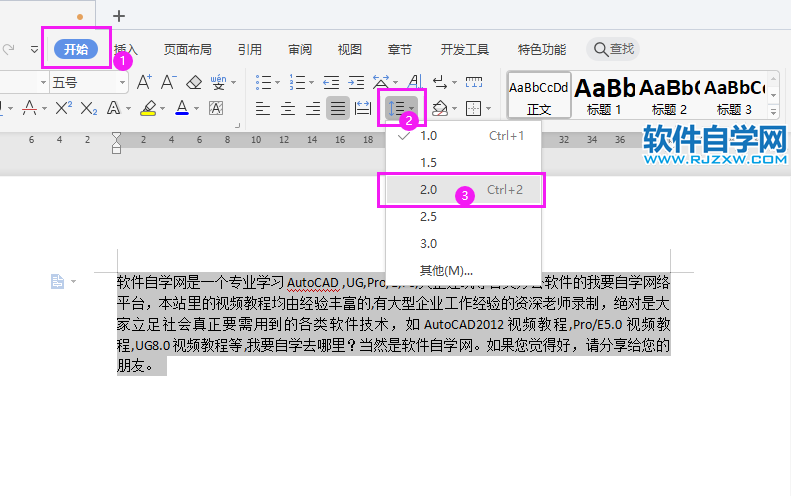Decrease font size with A- icon
The image size is (791, 496).
(x=168, y=82)
